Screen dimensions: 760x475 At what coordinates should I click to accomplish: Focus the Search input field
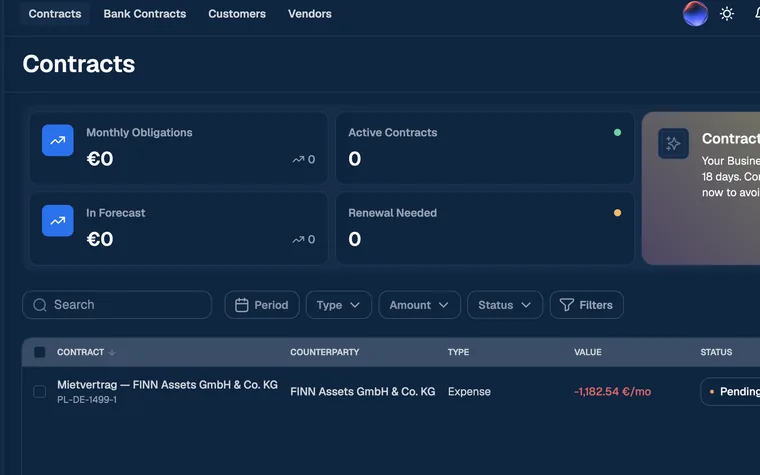tap(117, 305)
